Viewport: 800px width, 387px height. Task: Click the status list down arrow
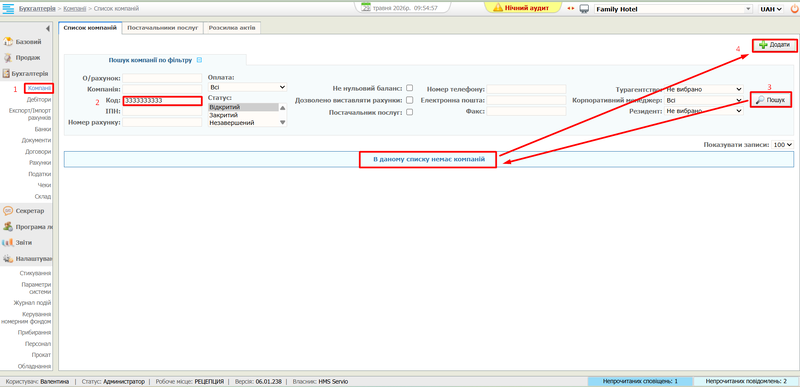pos(282,122)
